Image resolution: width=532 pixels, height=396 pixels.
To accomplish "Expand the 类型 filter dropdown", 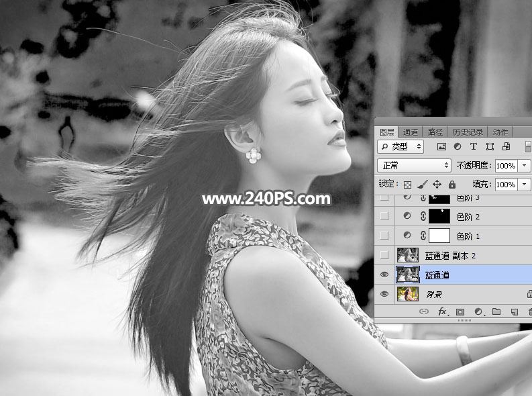I will (x=401, y=146).
